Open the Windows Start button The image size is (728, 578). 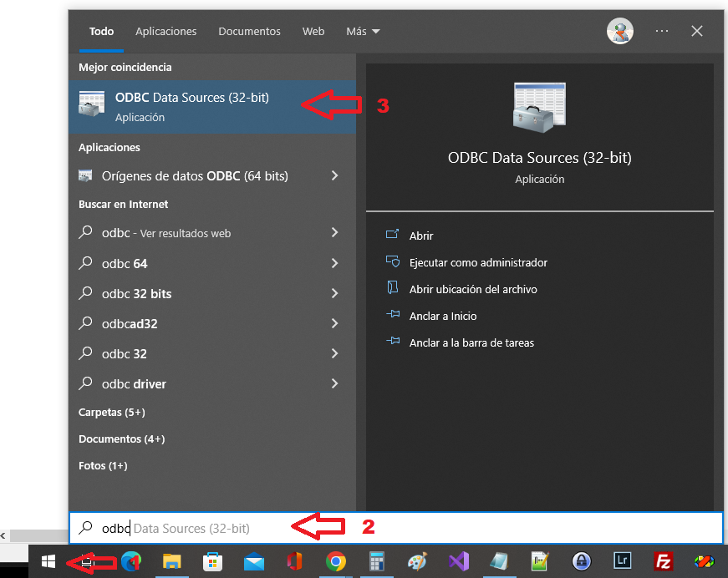click(x=48, y=562)
